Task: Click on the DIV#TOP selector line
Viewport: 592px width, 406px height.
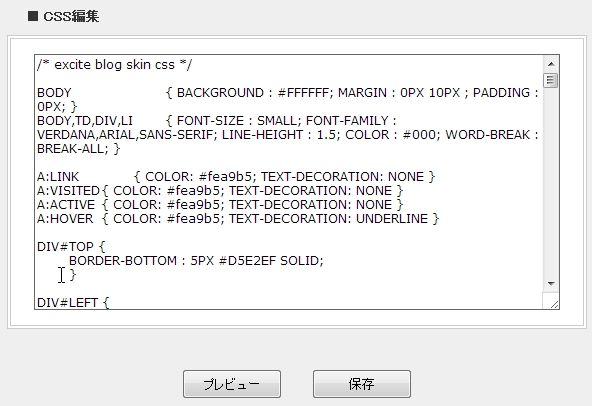Action: point(71,247)
